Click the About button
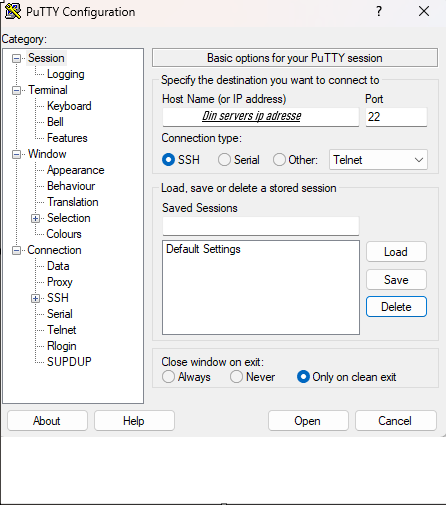Viewport: 446px width, 505px height. [x=47, y=421]
